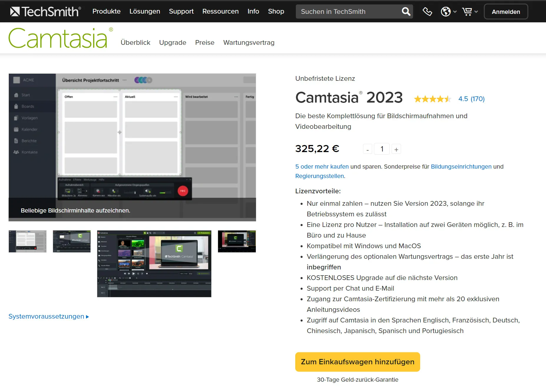Open the Lösungen menu
The image size is (546, 392).
(x=145, y=11)
